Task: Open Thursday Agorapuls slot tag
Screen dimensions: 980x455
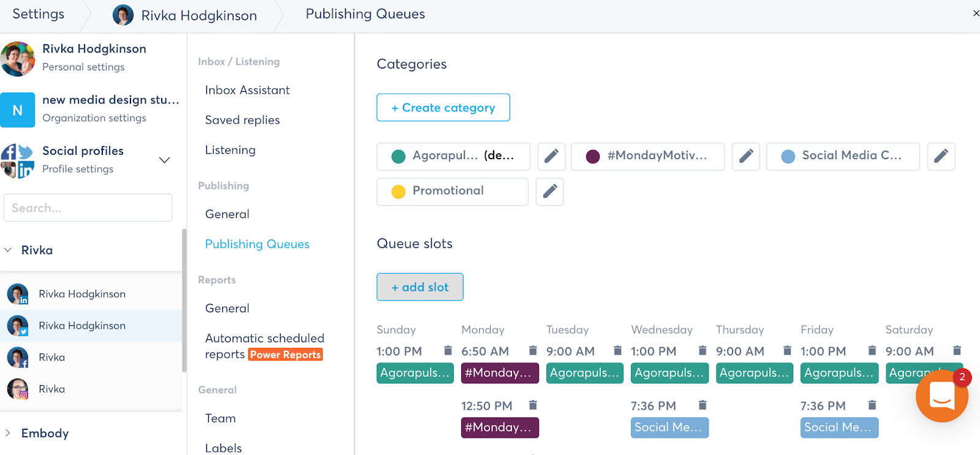Action: (x=755, y=373)
